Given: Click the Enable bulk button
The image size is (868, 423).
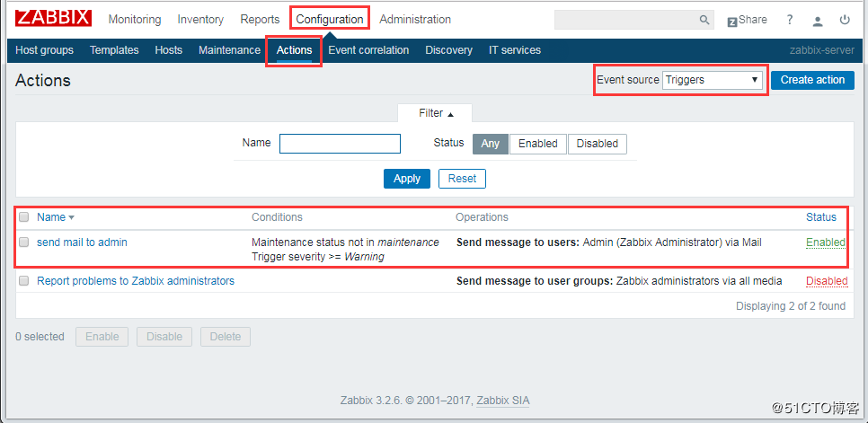Looking at the screenshot, I should click(x=102, y=337).
